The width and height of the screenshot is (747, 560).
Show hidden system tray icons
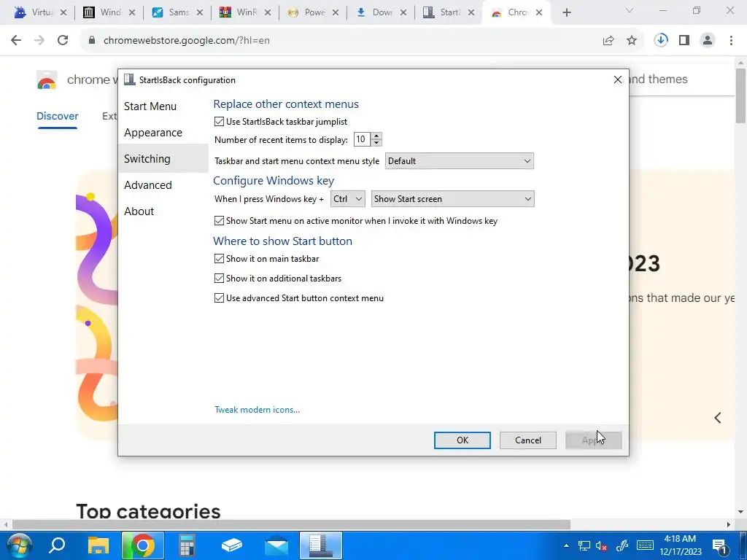pyautogui.click(x=566, y=545)
